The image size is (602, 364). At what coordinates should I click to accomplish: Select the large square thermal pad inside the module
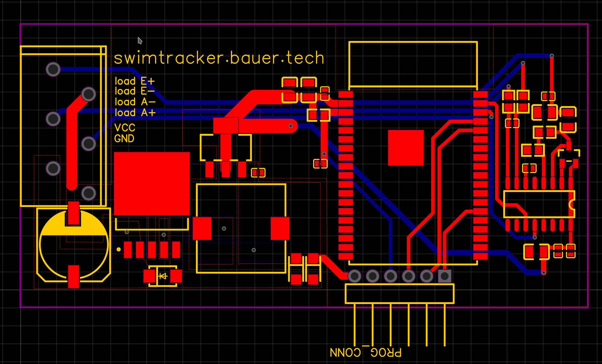[x=406, y=148]
